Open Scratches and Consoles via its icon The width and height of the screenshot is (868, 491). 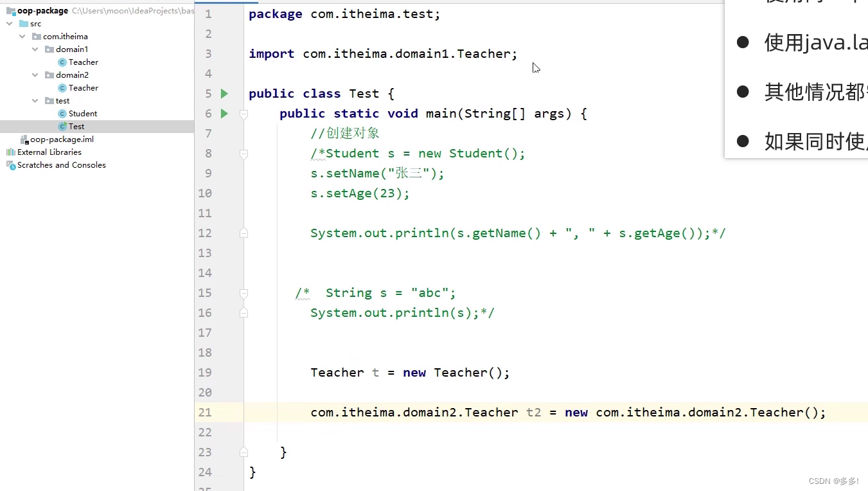pos(12,165)
